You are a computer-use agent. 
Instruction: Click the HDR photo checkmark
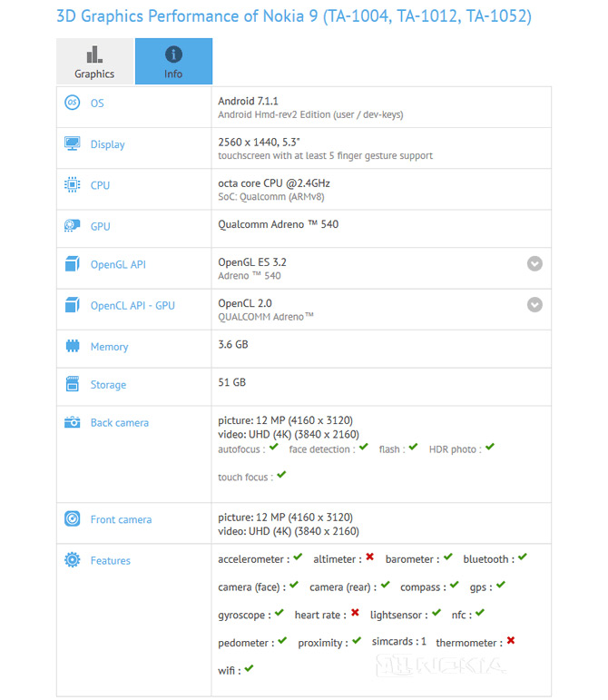(490, 447)
